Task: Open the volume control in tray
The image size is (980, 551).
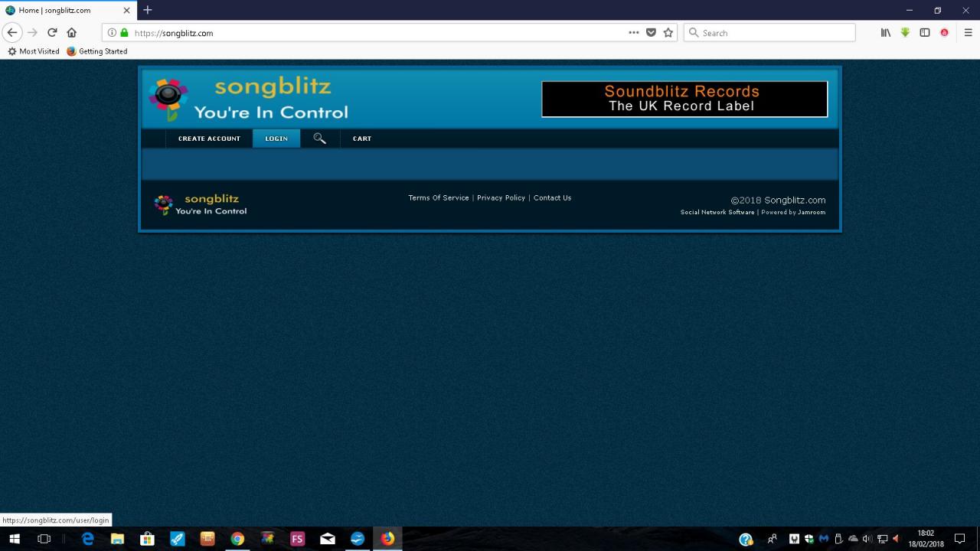Action: click(x=867, y=539)
